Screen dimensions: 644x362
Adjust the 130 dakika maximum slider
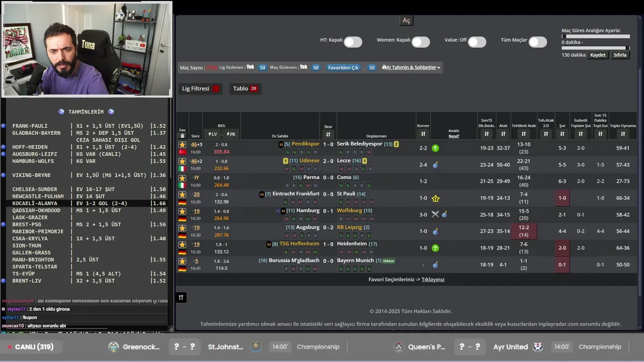click(x=627, y=48)
